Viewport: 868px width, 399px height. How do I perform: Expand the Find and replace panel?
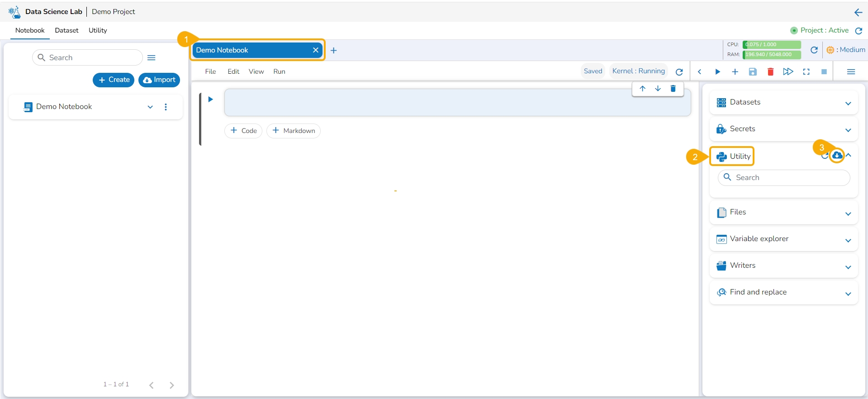pos(848,294)
